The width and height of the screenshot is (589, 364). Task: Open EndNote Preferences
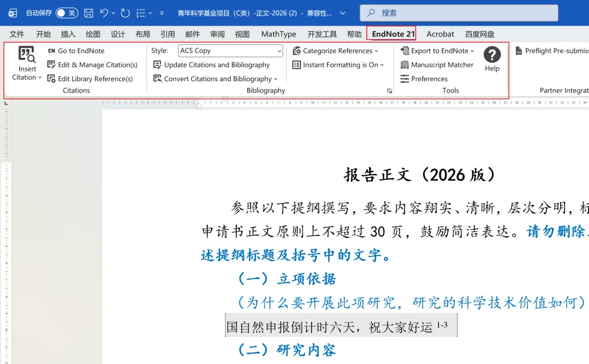[x=424, y=78]
